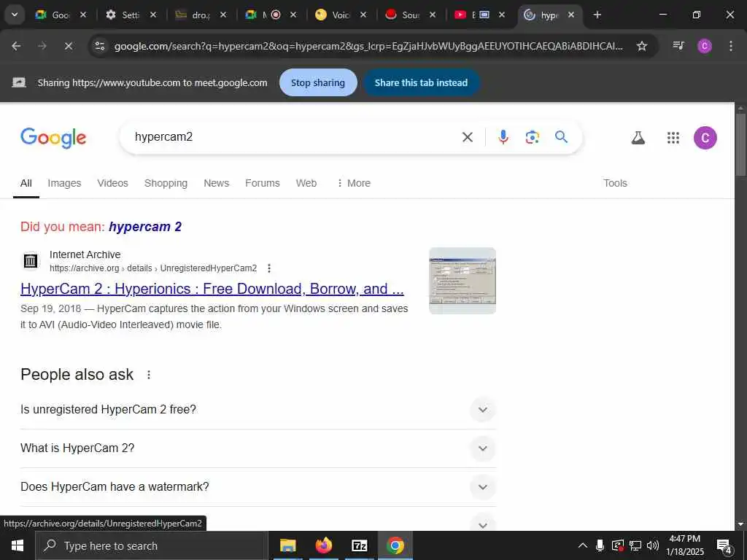Start voice search with the microphone icon

[503, 138]
